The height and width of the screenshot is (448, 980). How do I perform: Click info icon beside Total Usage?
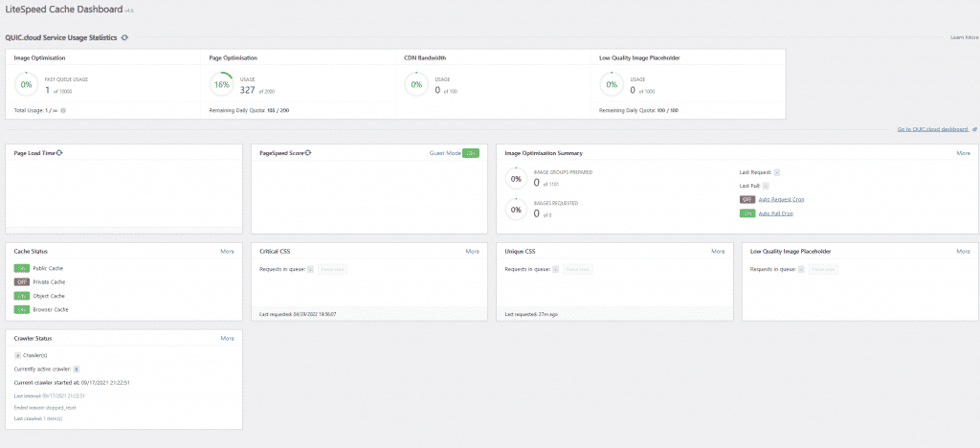pyautogui.click(x=63, y=110)
